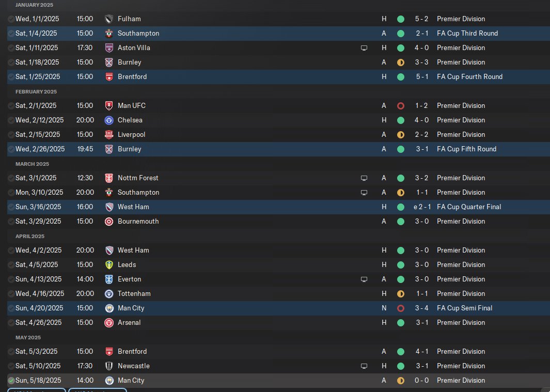Click the Everton club badge

[108, 279]
